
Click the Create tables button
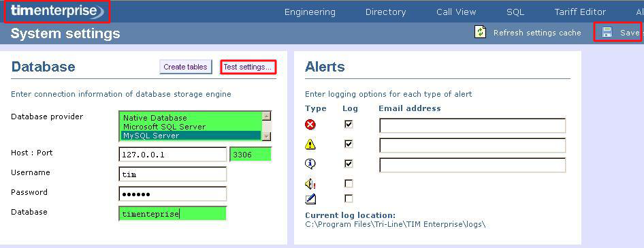coord(186,67)
